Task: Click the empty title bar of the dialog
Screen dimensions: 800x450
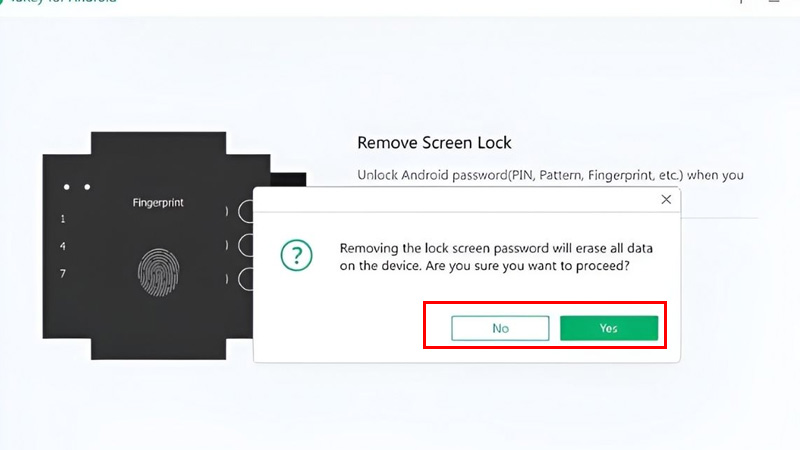Action: pos(450,199)
